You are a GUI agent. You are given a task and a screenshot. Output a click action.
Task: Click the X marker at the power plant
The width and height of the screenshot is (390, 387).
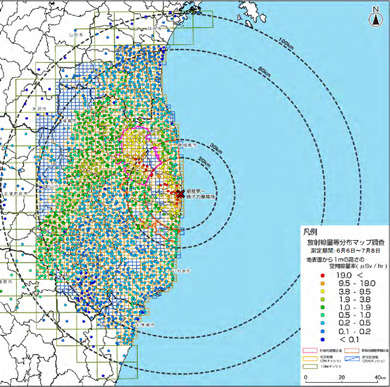tap(180, 194)
